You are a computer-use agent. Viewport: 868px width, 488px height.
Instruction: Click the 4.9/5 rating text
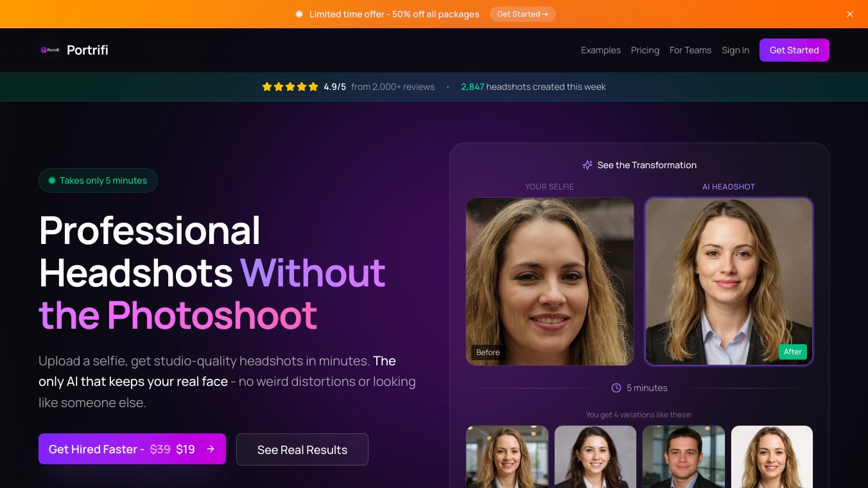tap(334, 87)
